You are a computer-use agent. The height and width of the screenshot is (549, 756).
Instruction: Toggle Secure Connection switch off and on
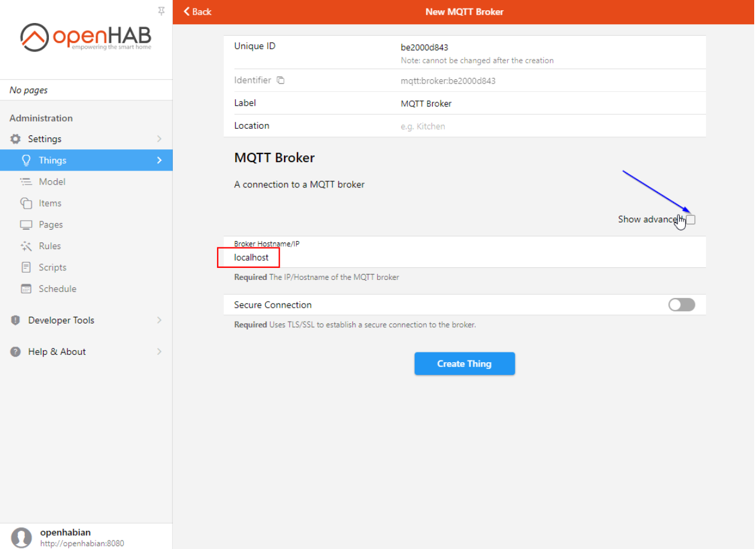(x=682, y=305)
